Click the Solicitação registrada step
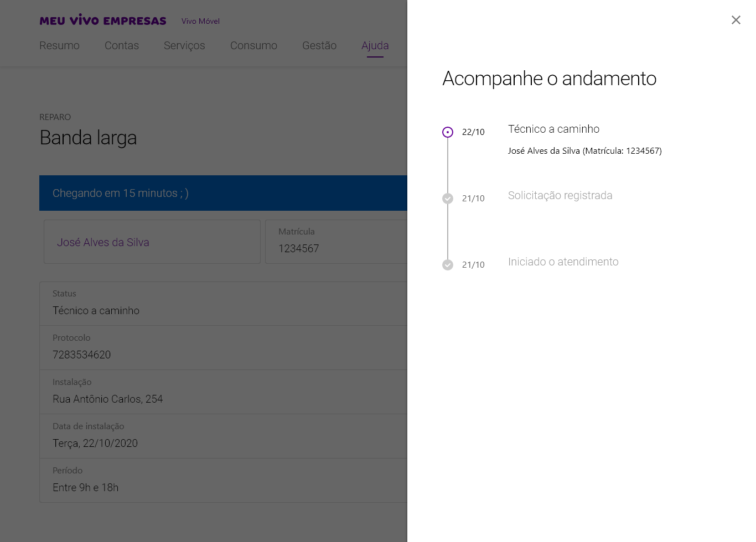The height and width of the screenshot is (542, 756). 560,195
